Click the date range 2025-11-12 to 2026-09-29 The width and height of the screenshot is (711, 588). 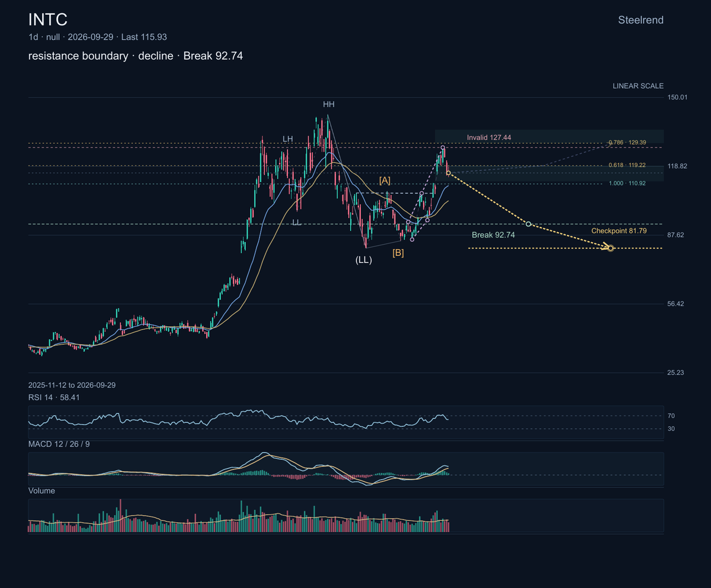click(x=72, y=385)
